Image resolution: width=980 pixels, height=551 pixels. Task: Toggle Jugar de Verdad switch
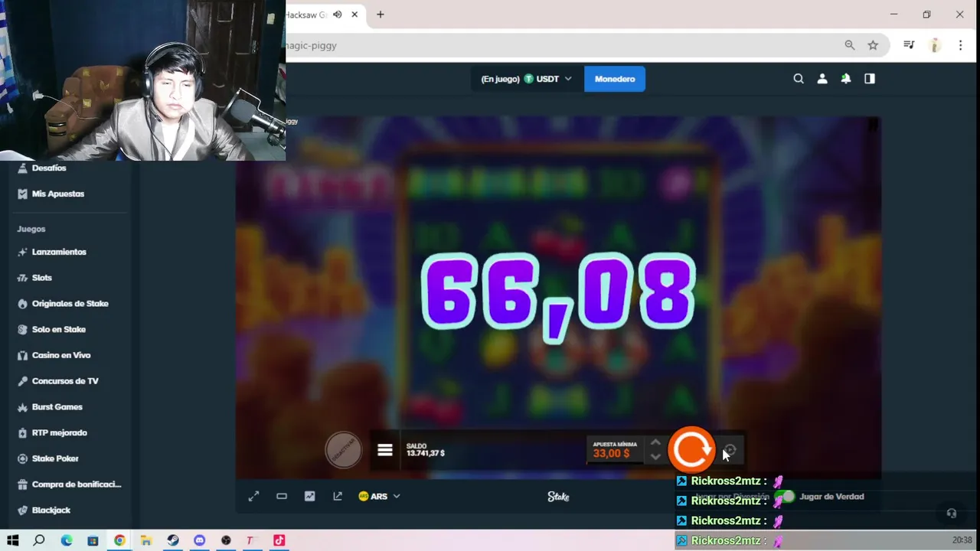pos(784,497)
